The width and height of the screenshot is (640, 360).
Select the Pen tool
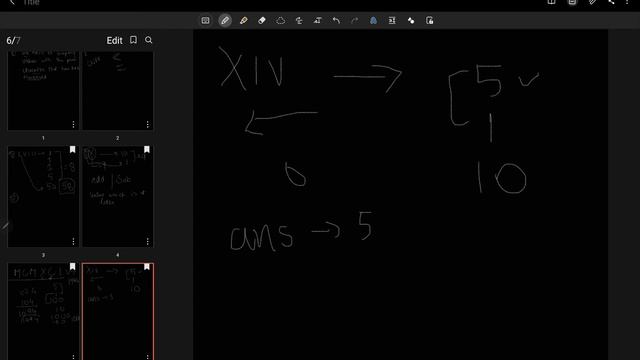tap(225, 20)
